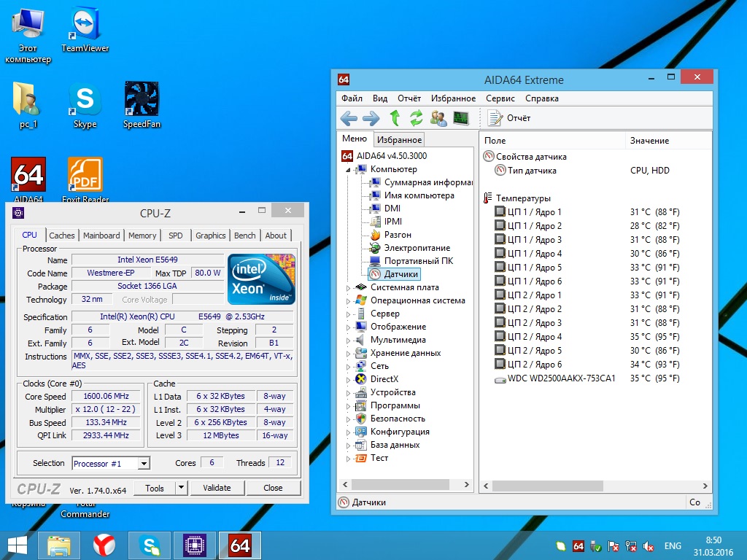Click the ENG language indicator
Image resolution: width=747 pixels, height=560 pixels.
point(673,546)
